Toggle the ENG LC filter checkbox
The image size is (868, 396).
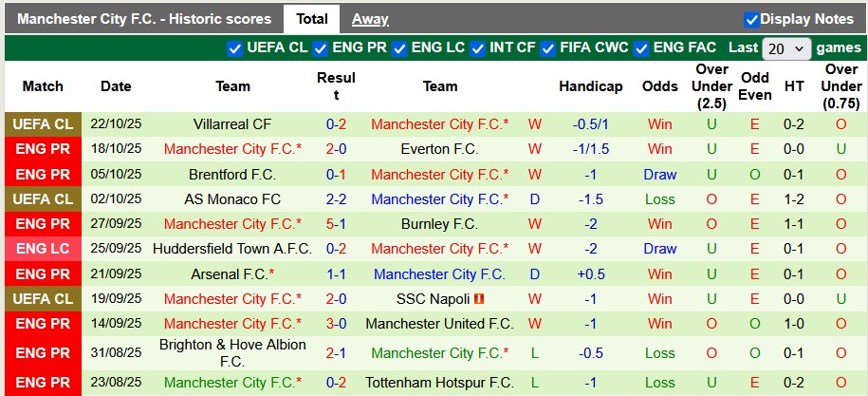click(399, 48)
